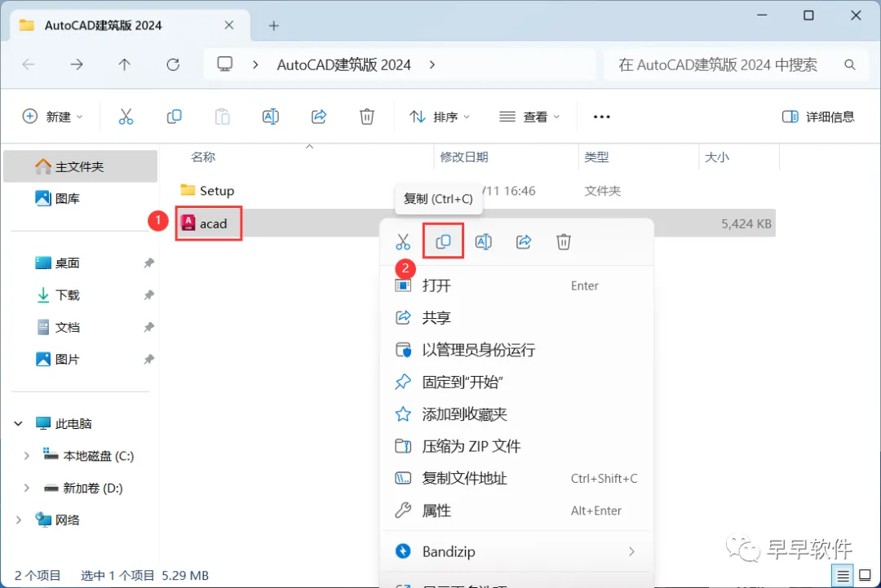Close the AutoCAD建筑版 2024 tab

[228, 25]
